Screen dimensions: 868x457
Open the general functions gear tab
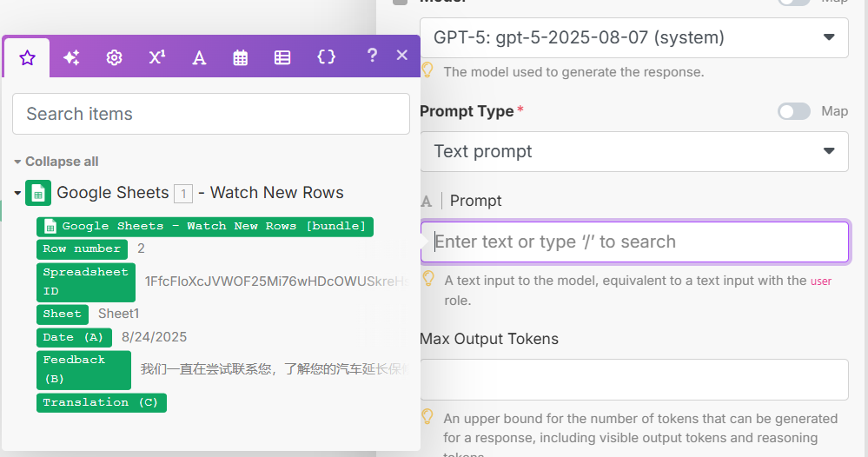click(114, 57)
